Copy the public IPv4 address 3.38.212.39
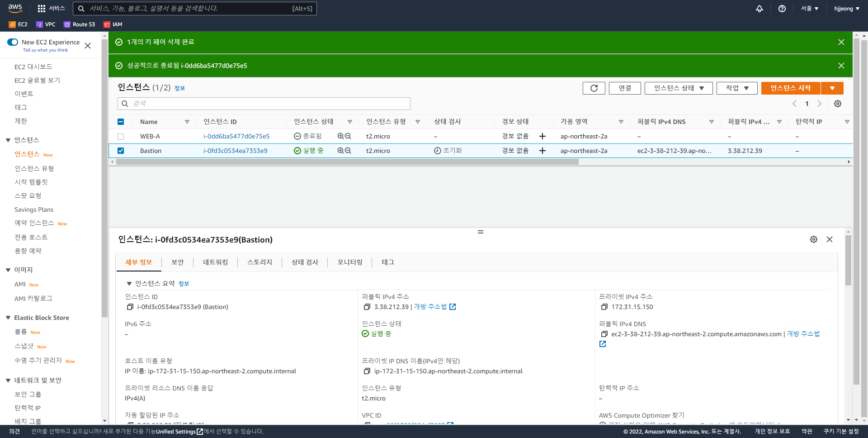This screenshot has width=868, height=438. (x=367, y=307)
